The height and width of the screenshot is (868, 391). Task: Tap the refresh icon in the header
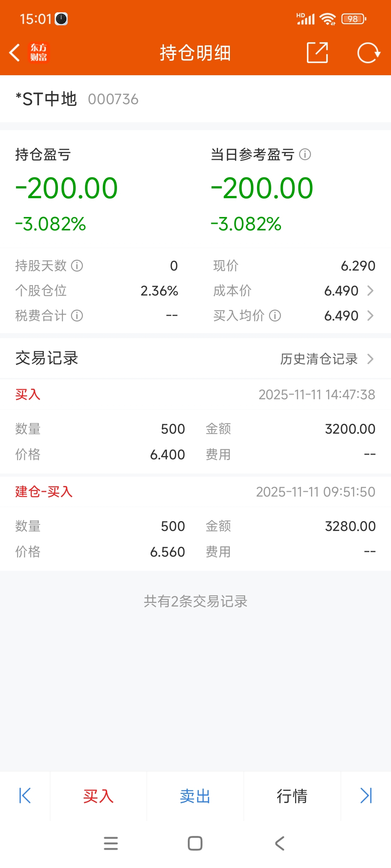[369, 53]
